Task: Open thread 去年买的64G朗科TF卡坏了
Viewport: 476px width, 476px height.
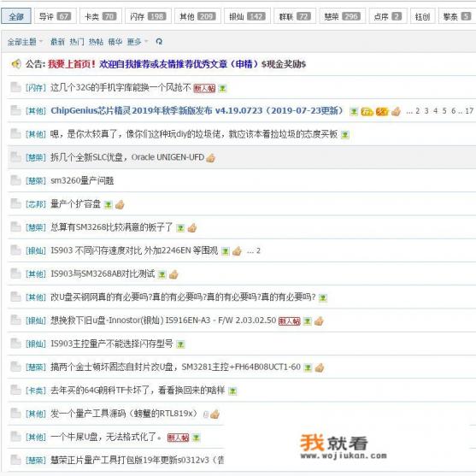Action: tap(138, 390)
